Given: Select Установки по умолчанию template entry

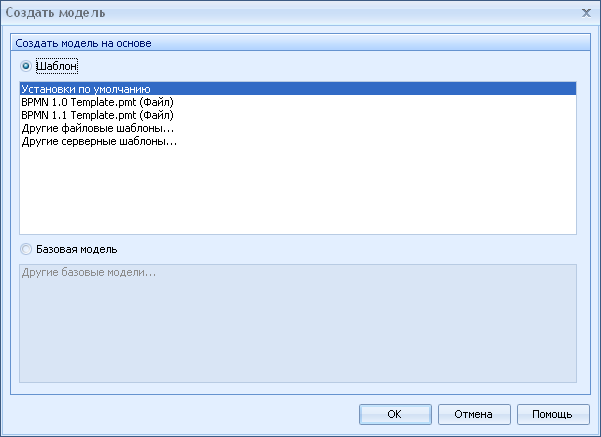Looking at the screenshot, I should pyautogui.click(x=298, y=89).
